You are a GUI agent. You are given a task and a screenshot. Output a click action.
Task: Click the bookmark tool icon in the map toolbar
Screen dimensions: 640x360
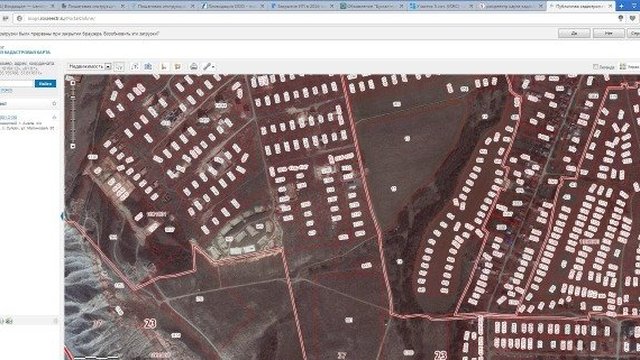pos(178,67)
